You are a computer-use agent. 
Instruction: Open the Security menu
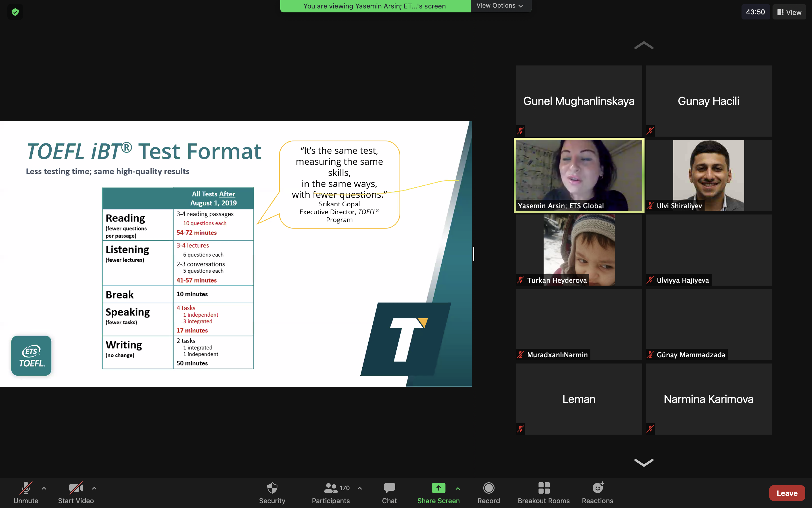coord(272,492)
